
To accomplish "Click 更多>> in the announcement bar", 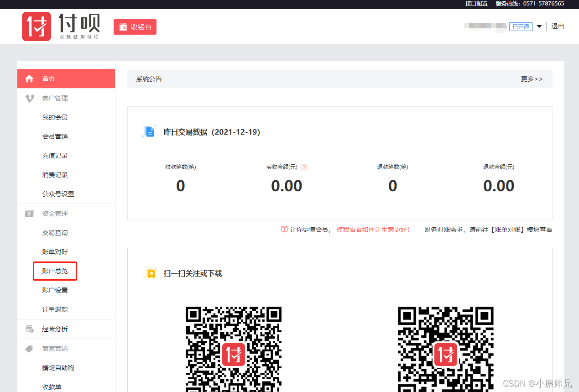I will 532,79.
